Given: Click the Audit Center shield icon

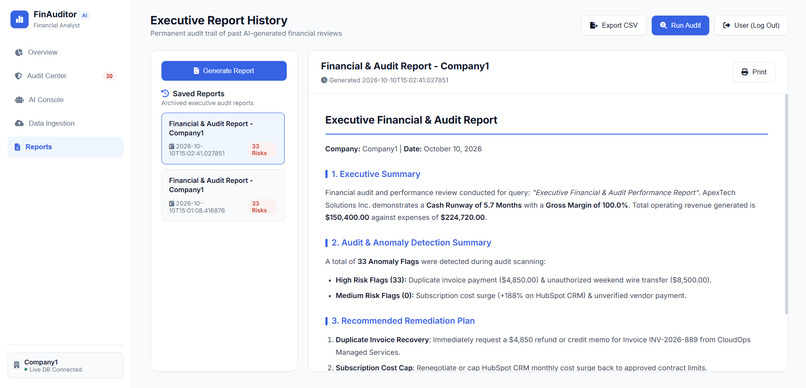Looking at the screenshot, I should tap(19, 76).
